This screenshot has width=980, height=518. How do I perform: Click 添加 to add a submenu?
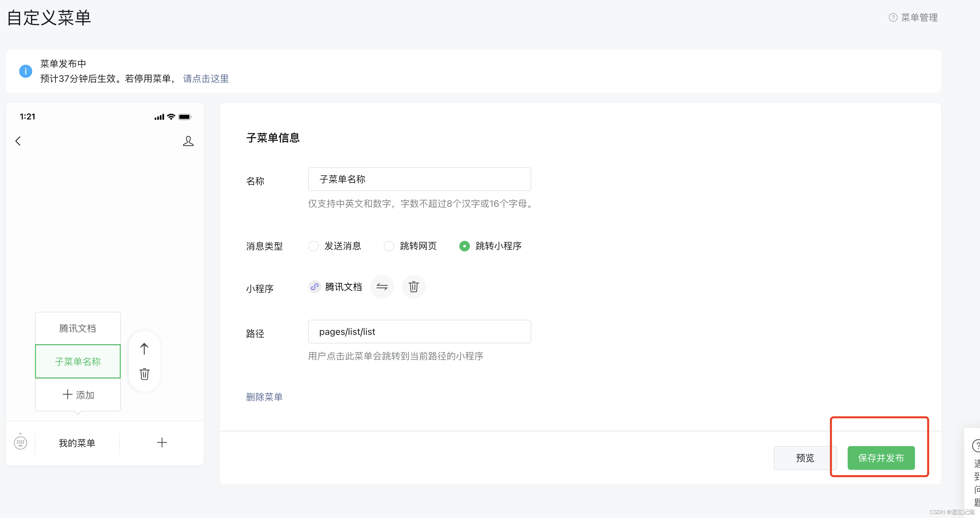[78, 395]
